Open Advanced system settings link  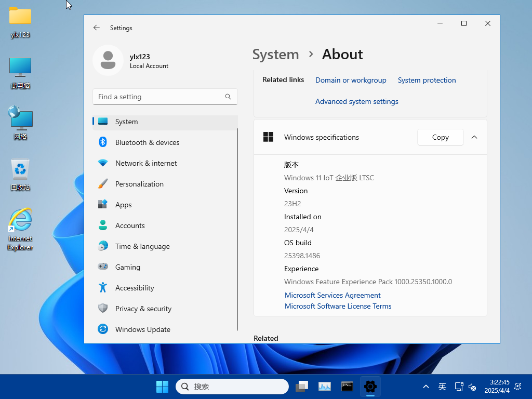(x=356, y=101)
